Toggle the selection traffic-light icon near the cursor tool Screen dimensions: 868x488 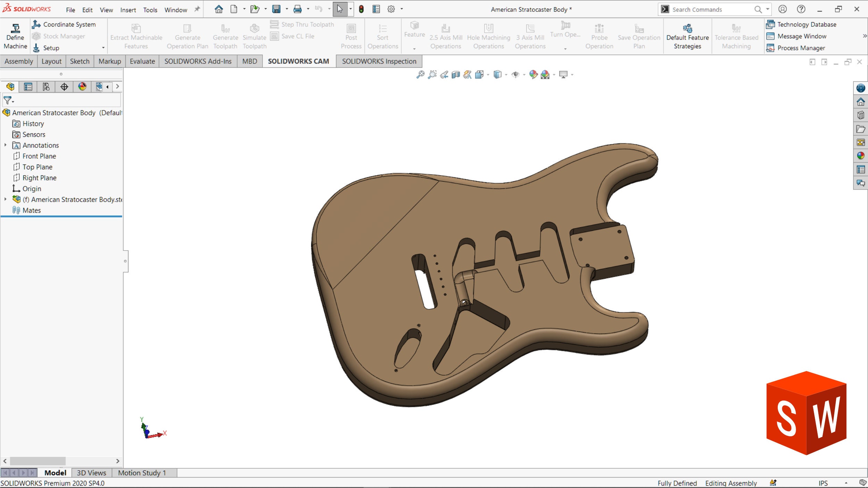tap(361, 9)
